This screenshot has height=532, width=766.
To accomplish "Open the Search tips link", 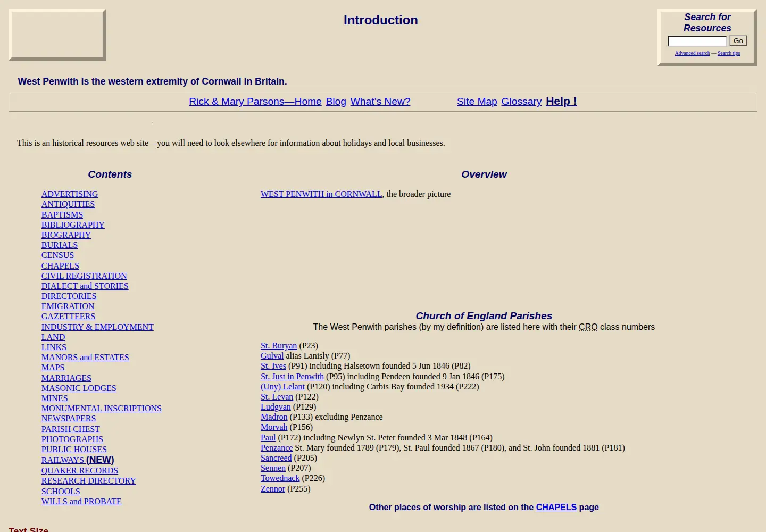I will coord(729,53).
